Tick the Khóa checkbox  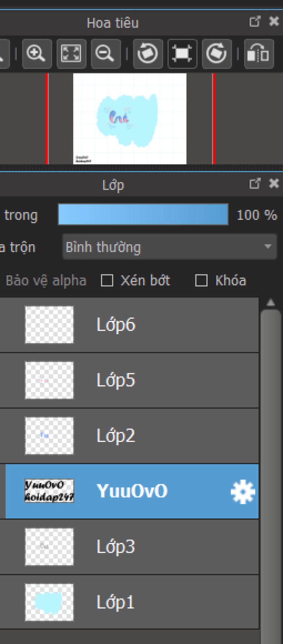point(201,280)
